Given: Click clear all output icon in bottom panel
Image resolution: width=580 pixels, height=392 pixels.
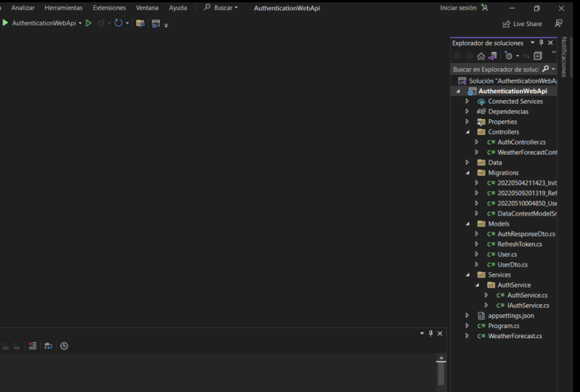Looking at the screenshot, I should coord(33,346).
